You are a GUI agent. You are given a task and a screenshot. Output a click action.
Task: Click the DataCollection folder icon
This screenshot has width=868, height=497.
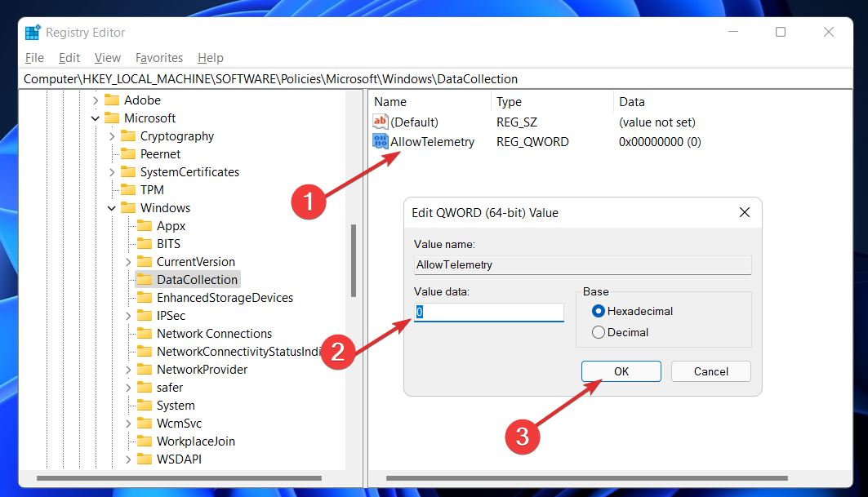pos(145,279)
